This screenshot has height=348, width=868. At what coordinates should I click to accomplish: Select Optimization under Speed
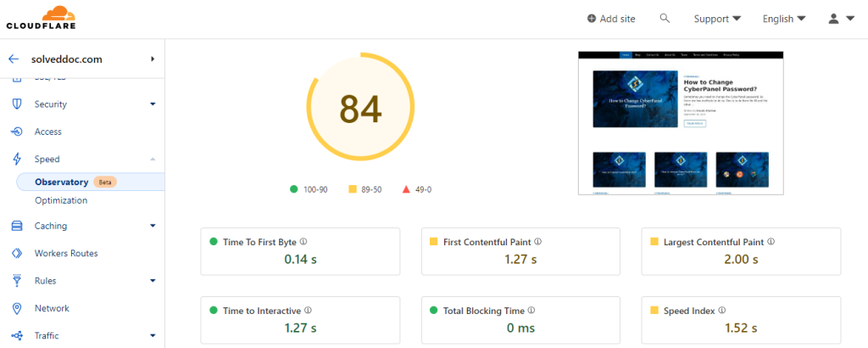[x=61, y=200]
